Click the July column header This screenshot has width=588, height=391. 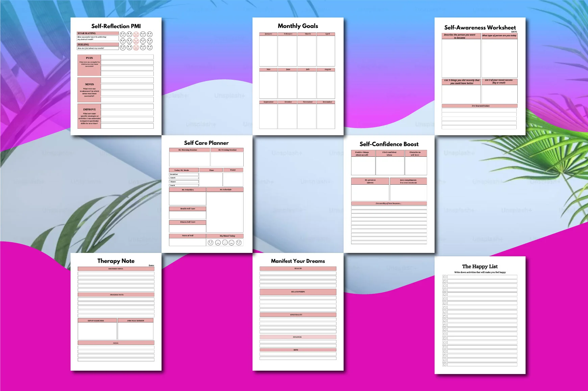pyautogui.click(x=308, y=70)
